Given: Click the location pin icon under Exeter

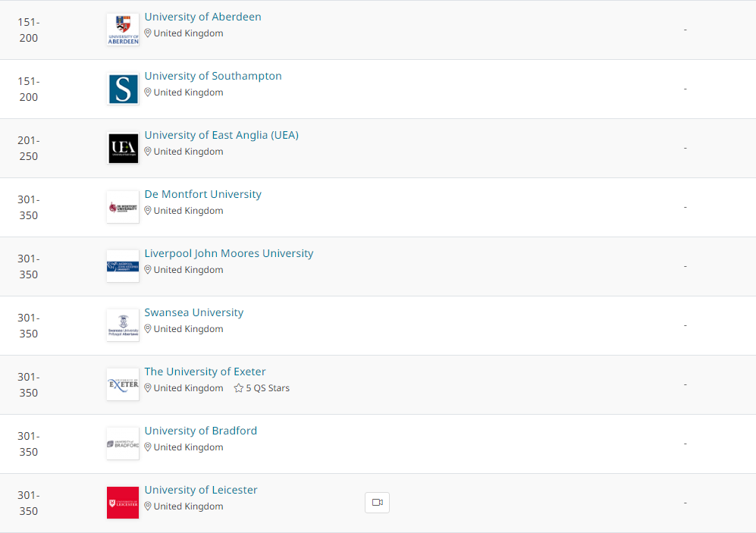Looking at the screenshot, I should click(x=148, y=388).
